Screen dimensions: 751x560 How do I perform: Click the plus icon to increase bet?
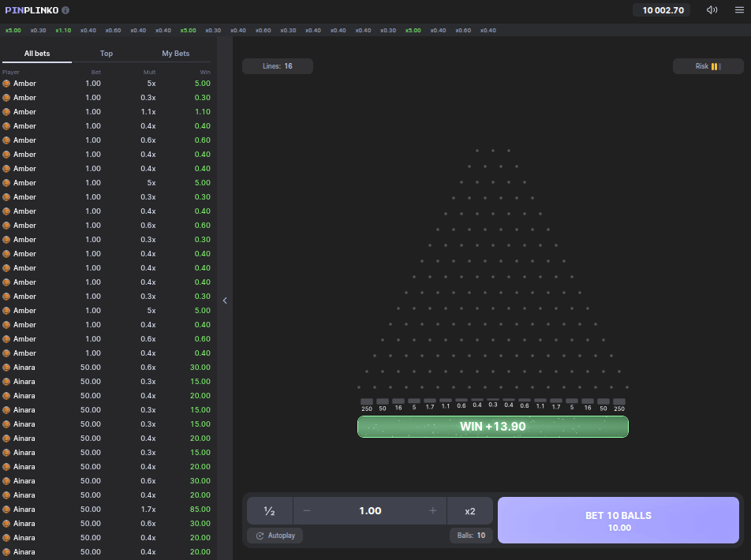pos(432,511)
